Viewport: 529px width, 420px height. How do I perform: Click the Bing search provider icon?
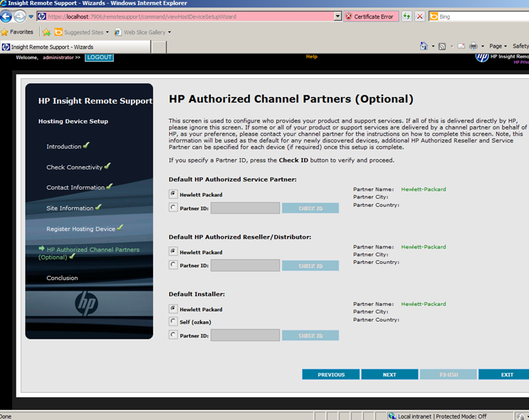click(x=434, y=16)
